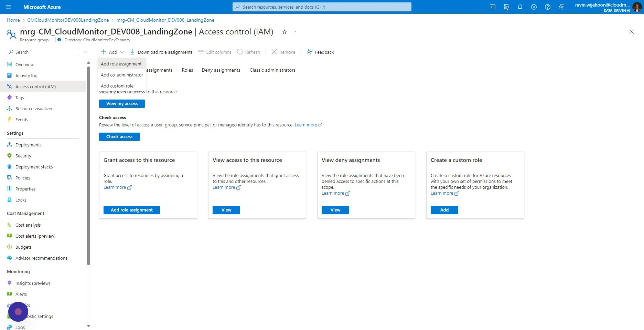This screenshot has height=330, width=644.
Task: Click Add in Create a custom role card
Action: pyautogui.click(x=444, y=210)
